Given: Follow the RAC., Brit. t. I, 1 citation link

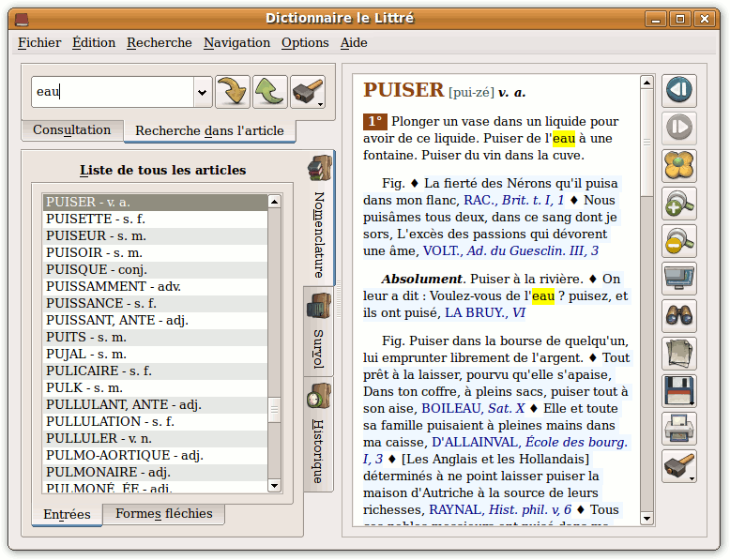Looking at the screenshot, I should [x=514, y=200].
